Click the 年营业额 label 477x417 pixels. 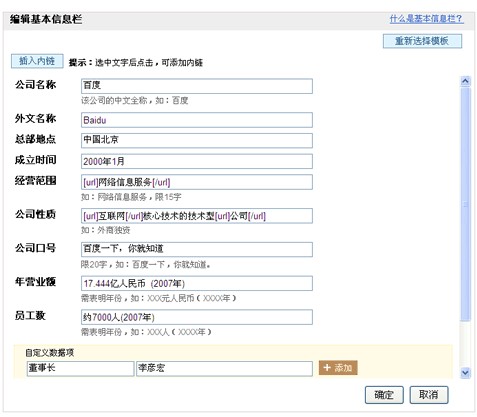[x=35, y=282]
